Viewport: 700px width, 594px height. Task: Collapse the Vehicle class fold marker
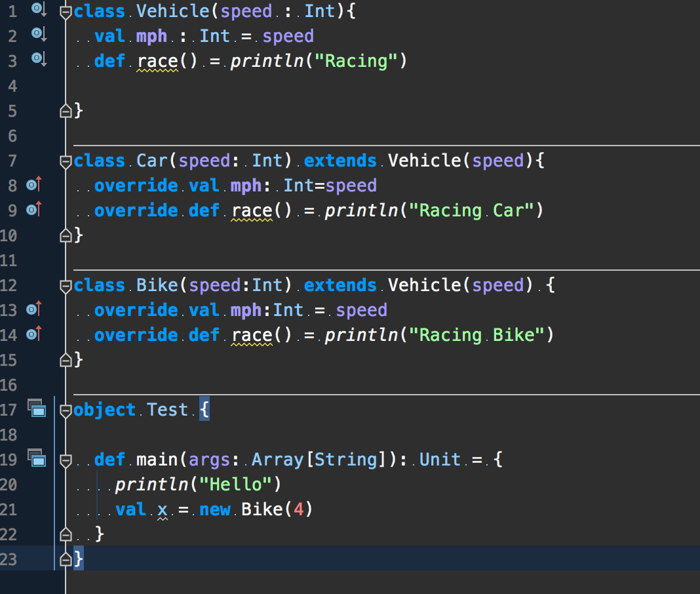click(65, 11)
